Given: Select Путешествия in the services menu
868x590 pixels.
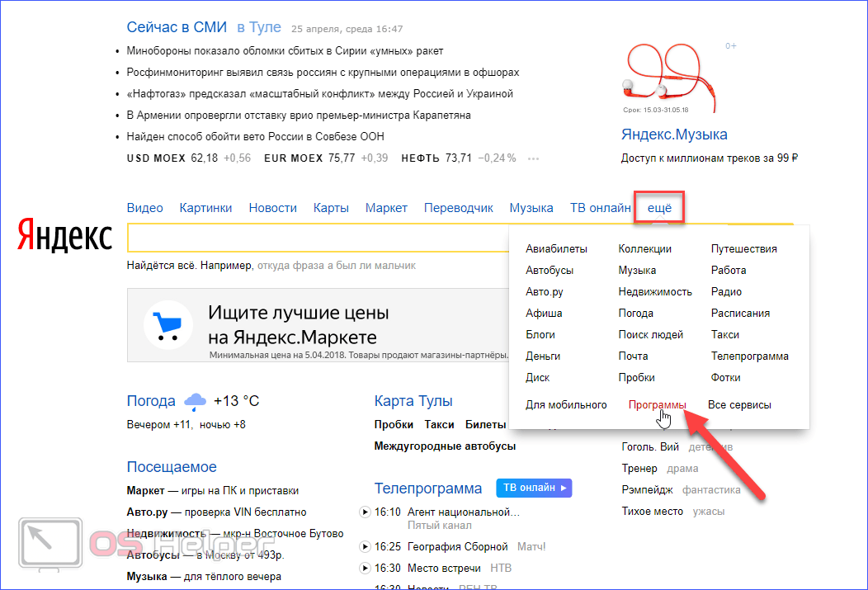Looking at the screenshot, I should tap(744, 249).
